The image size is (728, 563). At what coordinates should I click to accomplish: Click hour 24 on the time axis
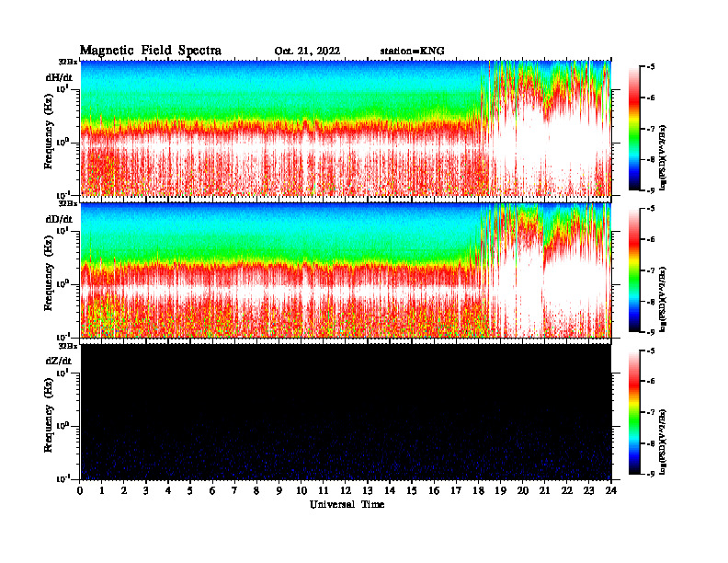click(610, 490)
